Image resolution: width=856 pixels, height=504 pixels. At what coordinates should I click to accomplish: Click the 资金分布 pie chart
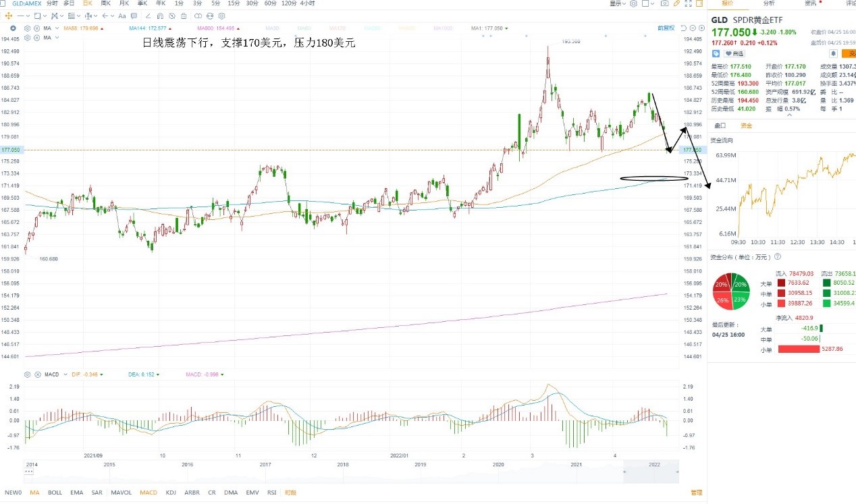(732, 291)
